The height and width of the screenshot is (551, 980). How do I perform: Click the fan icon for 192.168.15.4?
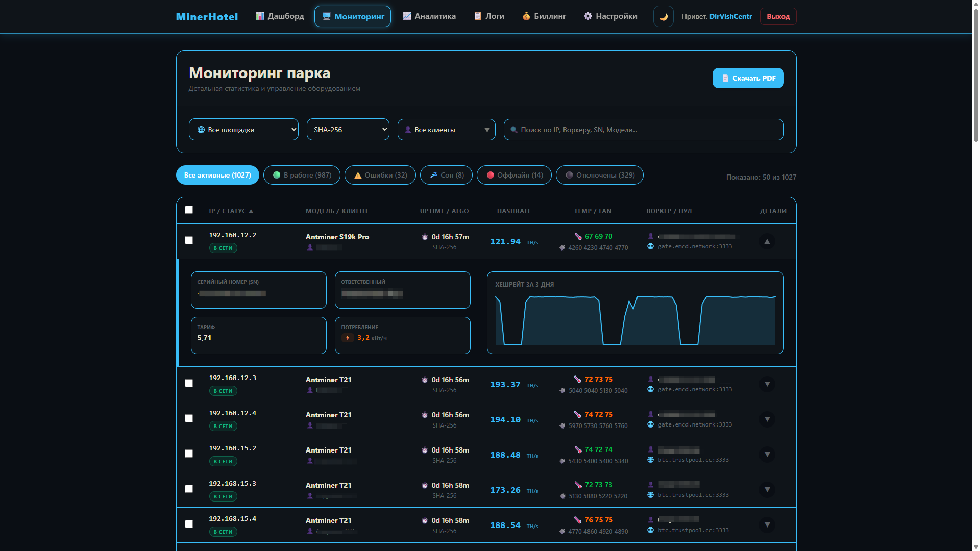561,532
